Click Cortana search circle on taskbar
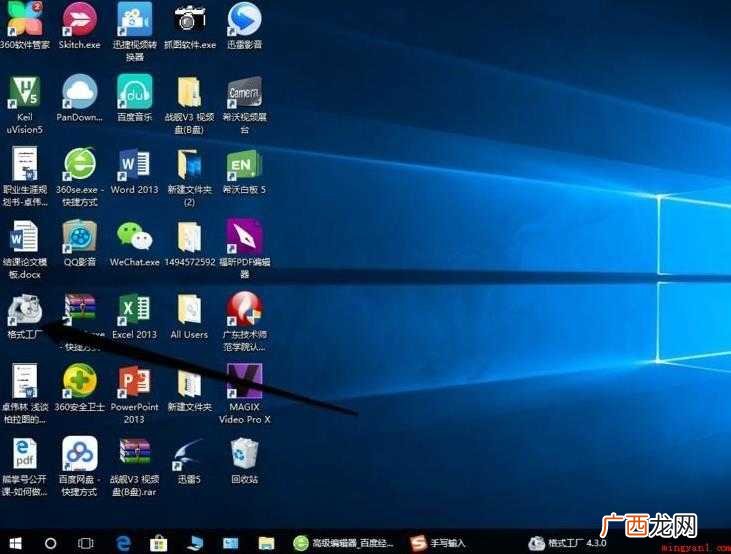 [50, 543]
